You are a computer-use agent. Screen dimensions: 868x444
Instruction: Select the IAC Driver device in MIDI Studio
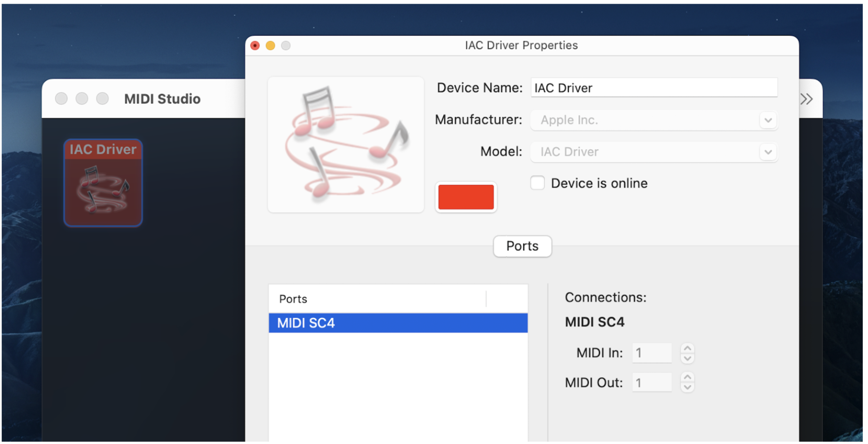point(103,182)
